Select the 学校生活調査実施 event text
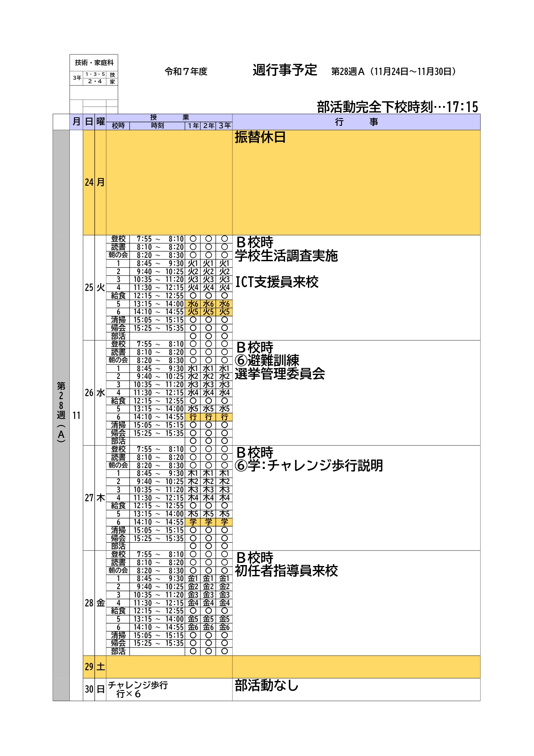This screenshot has width=534, height=756. (x=286, y=256)
